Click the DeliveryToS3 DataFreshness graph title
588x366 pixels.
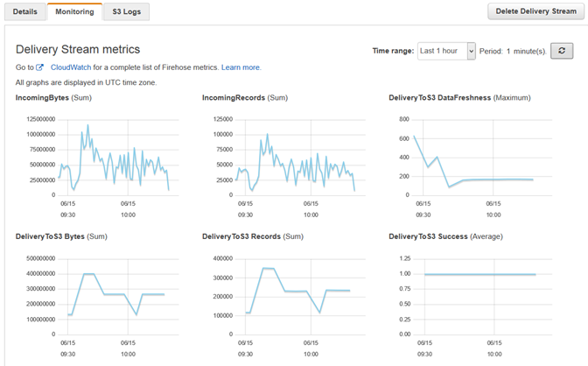point(459,97)
